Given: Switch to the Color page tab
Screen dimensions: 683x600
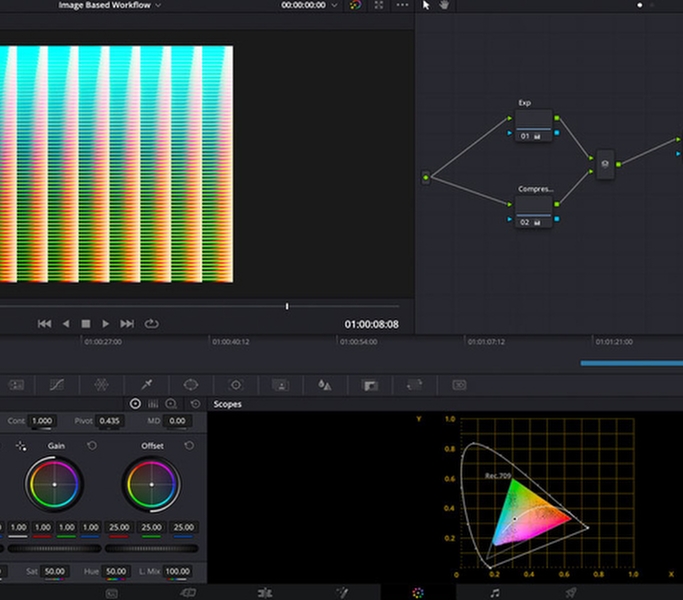Looking at the screenshot, I should click(418, 592).
